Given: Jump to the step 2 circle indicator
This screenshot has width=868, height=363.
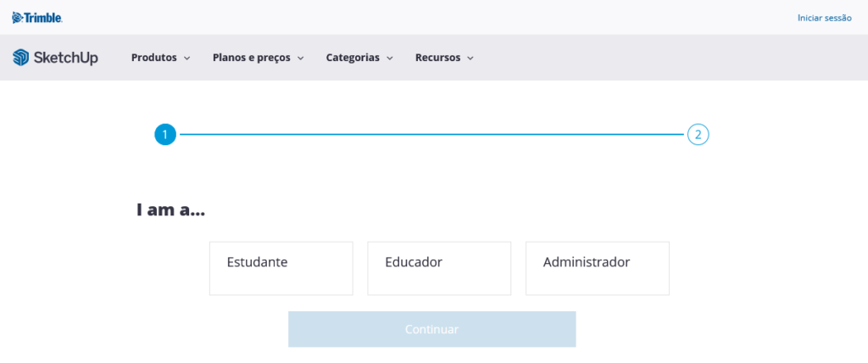Looking at the screenshot, I should (698, 134).
